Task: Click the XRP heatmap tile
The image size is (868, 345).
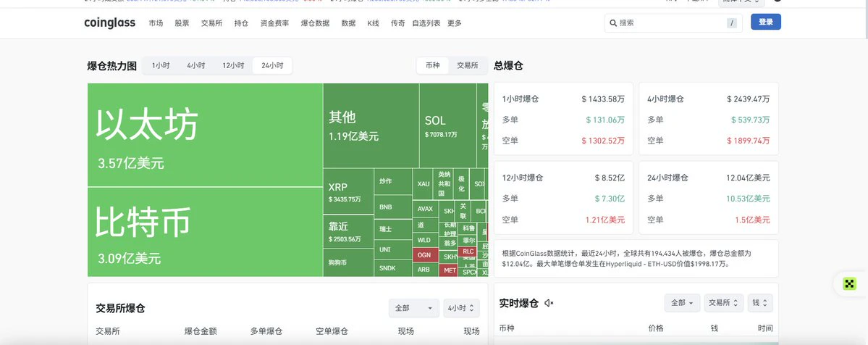Action: (348, 191)
